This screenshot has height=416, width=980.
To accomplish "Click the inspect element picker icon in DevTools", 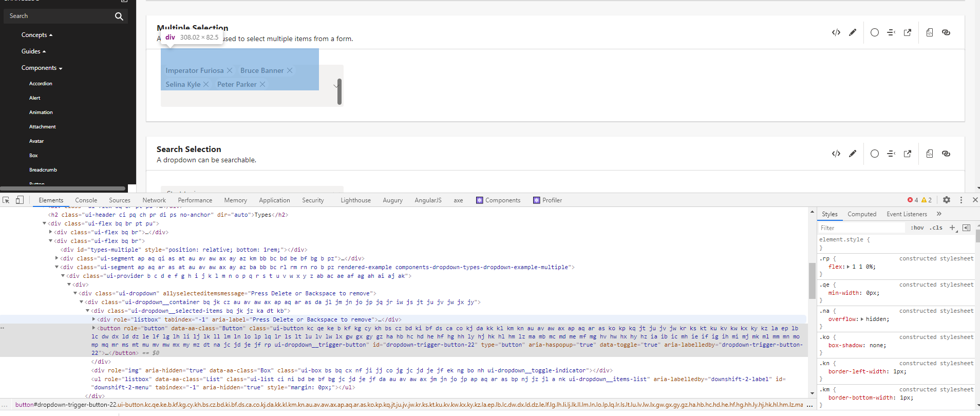I will pos(6,200).
